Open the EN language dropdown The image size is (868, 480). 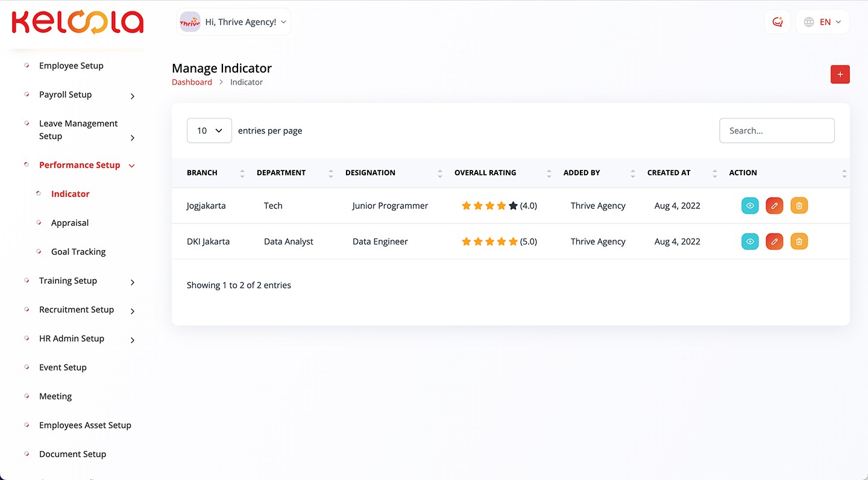point(822,22)
